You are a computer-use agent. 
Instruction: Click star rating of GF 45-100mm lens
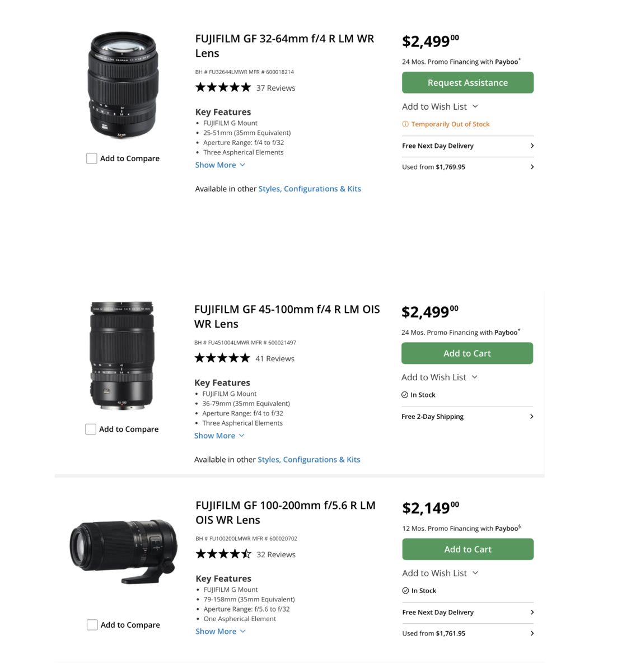click(222, 358)
